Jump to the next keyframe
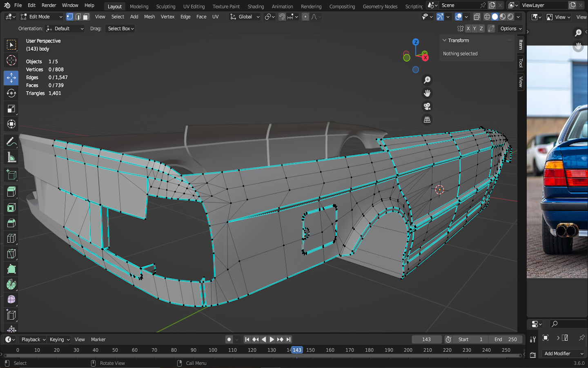This screenshot has height=368, width=588. click(x=280, y=339)
